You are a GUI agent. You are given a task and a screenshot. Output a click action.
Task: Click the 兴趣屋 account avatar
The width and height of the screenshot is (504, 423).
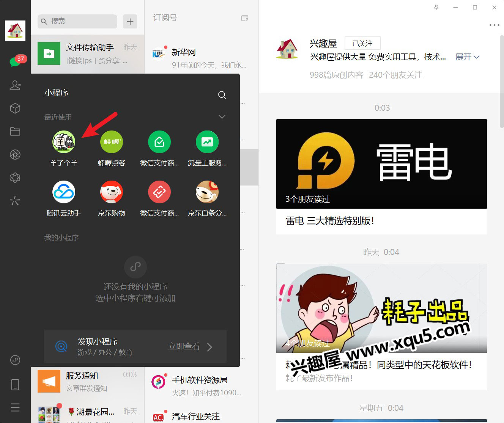287,49
